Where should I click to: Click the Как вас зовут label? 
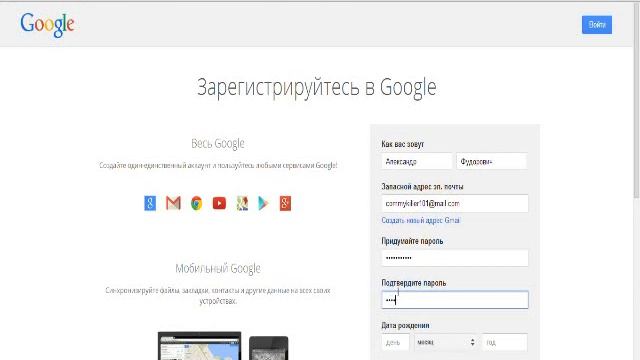click(402, 144)
